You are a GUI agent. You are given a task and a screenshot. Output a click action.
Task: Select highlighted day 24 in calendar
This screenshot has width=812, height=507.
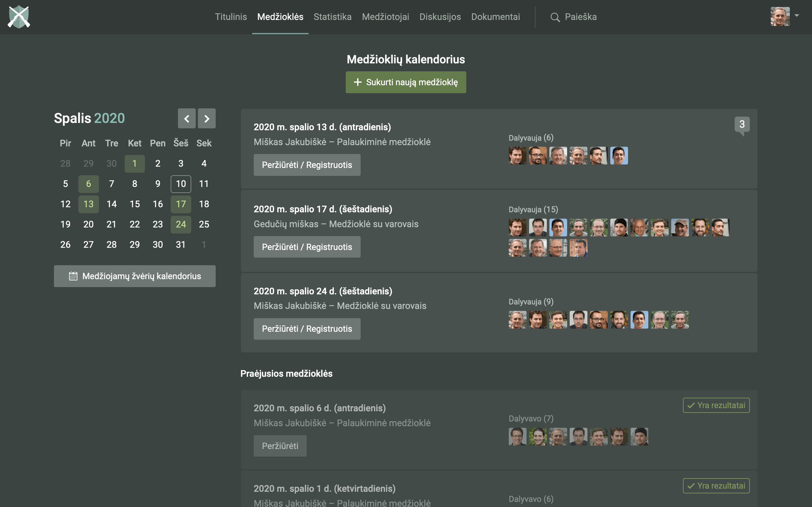coord(181,224)
